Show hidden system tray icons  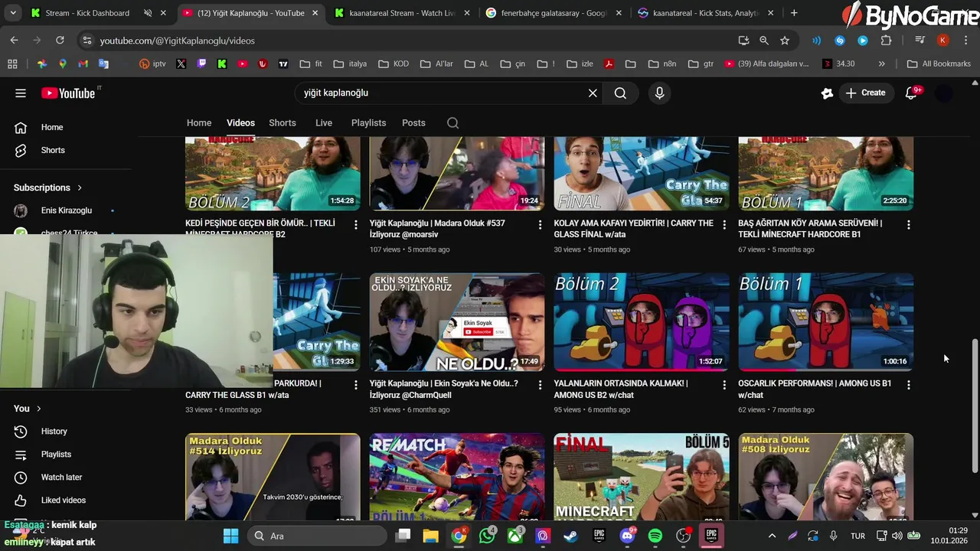tap(772, 536)
